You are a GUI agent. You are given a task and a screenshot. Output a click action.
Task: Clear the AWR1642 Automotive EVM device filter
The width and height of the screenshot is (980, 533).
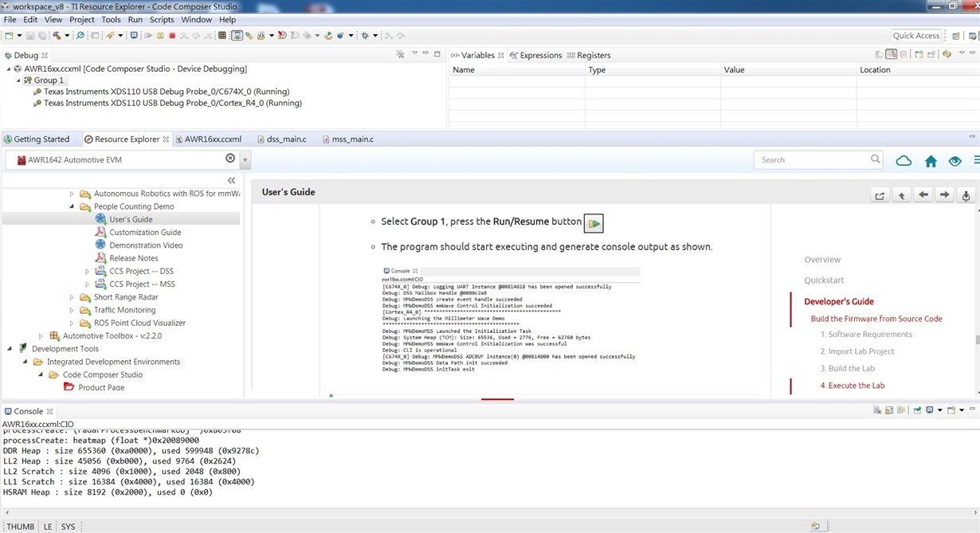pos(230,159)
